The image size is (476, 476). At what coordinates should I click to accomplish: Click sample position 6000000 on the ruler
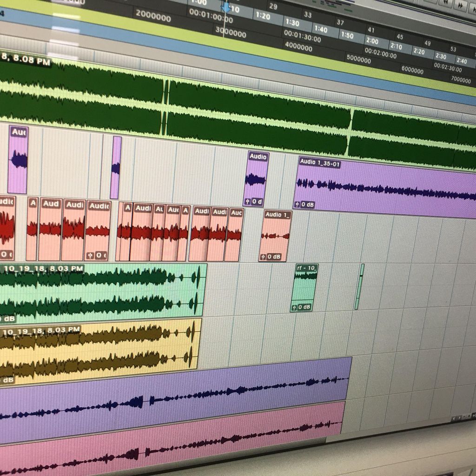click(412, 70)
